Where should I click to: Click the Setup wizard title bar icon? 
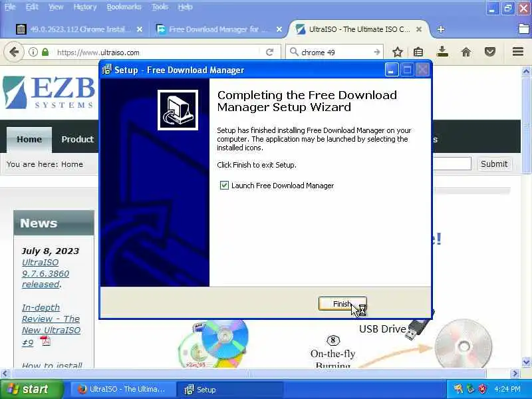[x=107, y=70]
